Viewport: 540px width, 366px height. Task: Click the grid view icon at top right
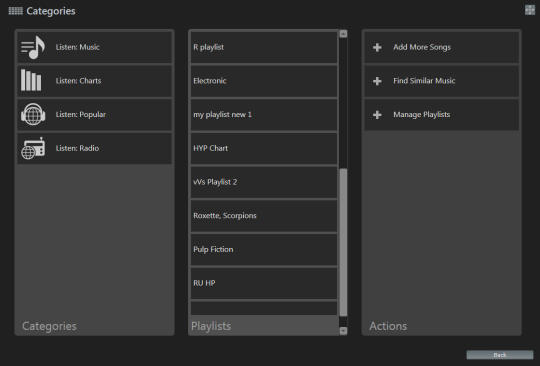point(530,10)
